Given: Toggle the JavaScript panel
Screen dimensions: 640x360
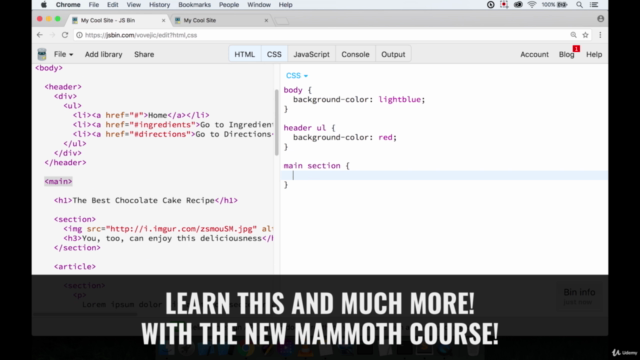Looking at the screenshot, I should coord(311,54).
